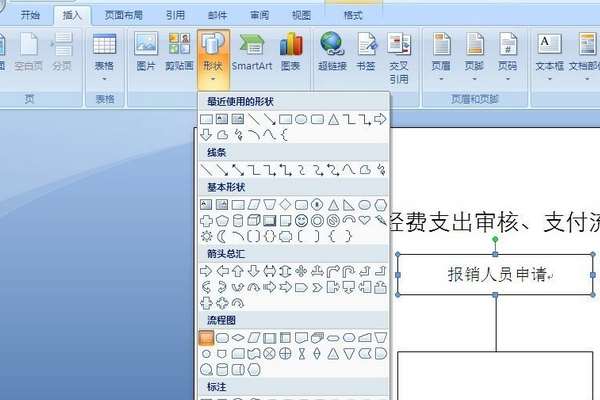The width and height of the screenshot is (600, 400).
Task: Insert a SmartArt graphic
Action: 252,52
